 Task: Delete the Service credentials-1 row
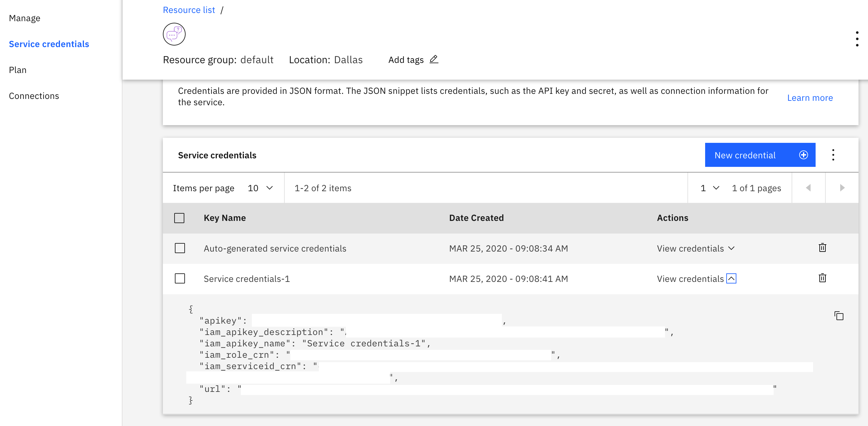822,278
